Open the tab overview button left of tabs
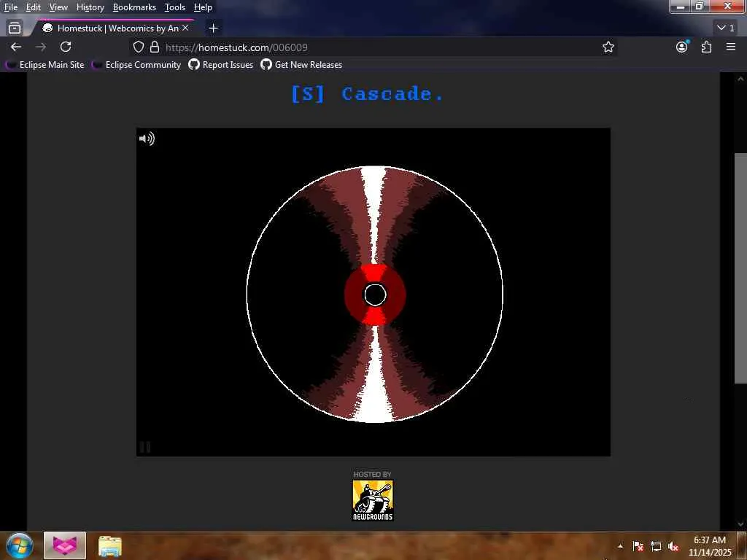The height and width of the screenshot is (560, 747). tap(15, 28)
